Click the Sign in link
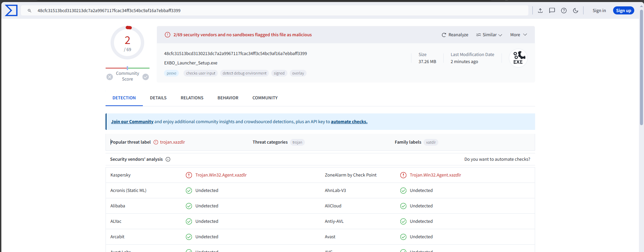 [599, 10]
